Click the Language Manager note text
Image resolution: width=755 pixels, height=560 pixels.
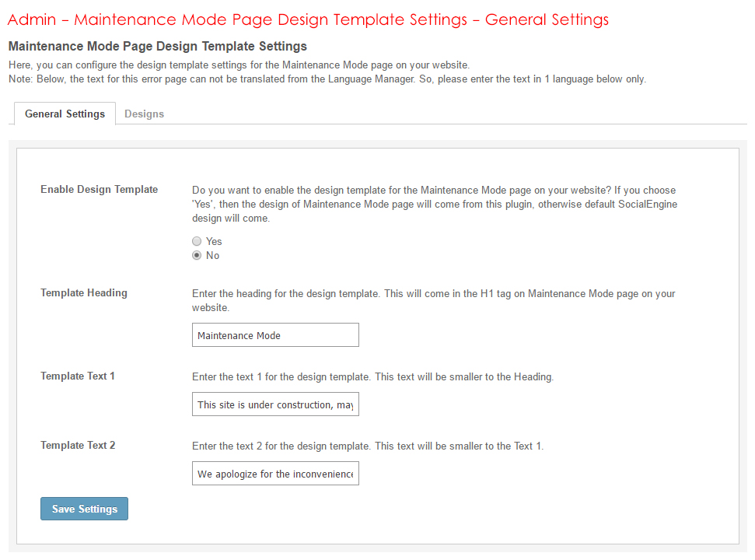327,79
